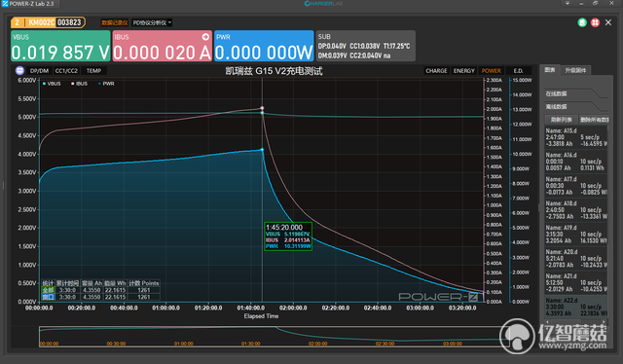623x364 pixels.
Task: Toggle the DP/DM curve display
Action: click(39, 71)
